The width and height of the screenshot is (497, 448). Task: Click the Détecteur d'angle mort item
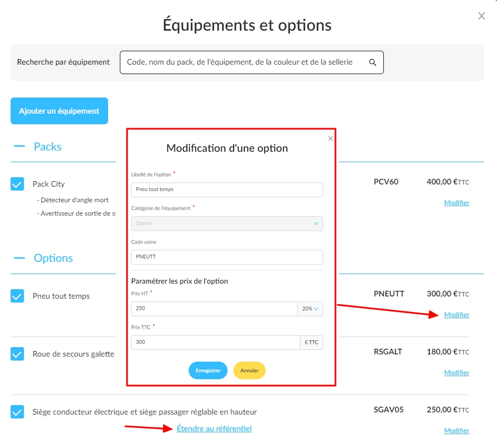coord(72,200)
